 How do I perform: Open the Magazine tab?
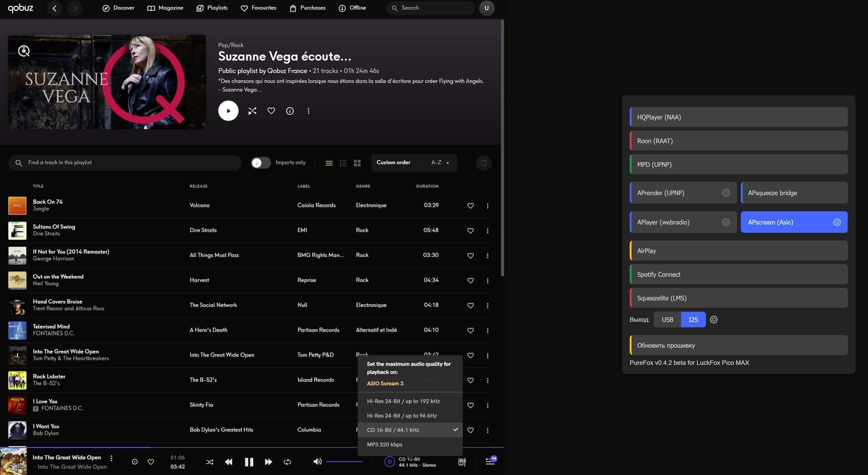click(x=165, y=8)
